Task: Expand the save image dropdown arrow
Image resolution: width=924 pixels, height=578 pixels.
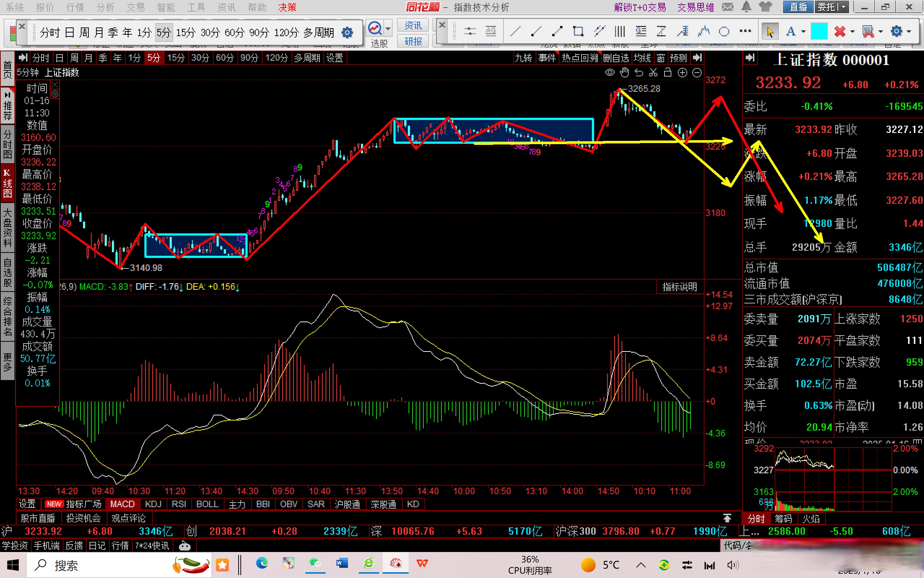Action: [881, 32]
